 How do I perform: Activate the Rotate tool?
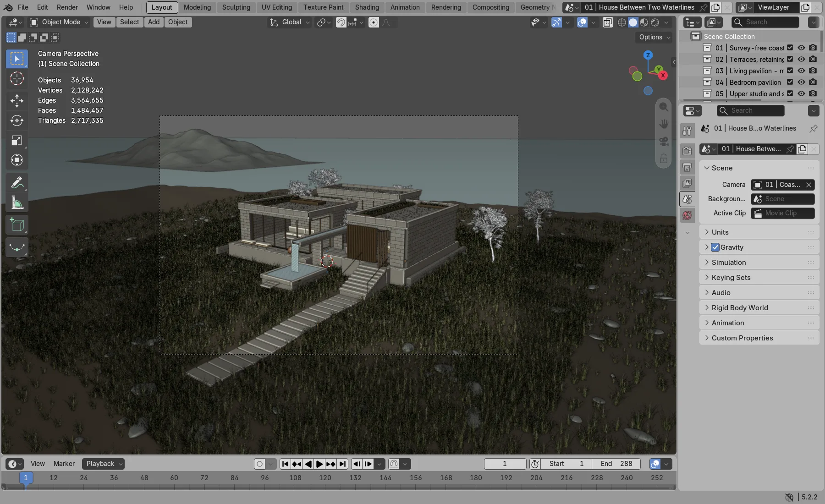[x=17, y=121]
